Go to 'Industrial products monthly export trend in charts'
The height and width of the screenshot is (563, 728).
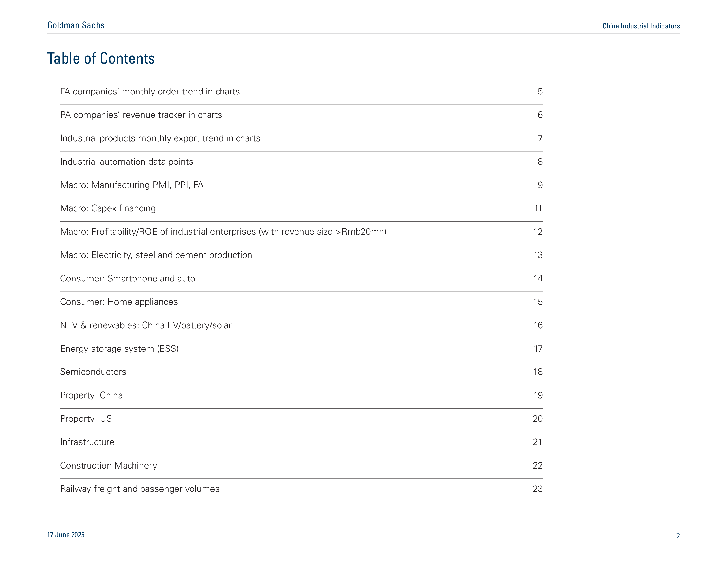tap(160, 138)
